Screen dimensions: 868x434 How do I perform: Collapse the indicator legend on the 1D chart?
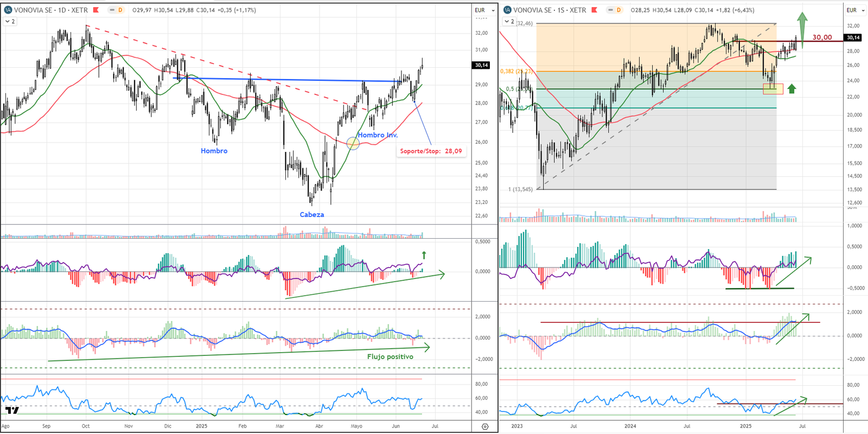point(10,21)
